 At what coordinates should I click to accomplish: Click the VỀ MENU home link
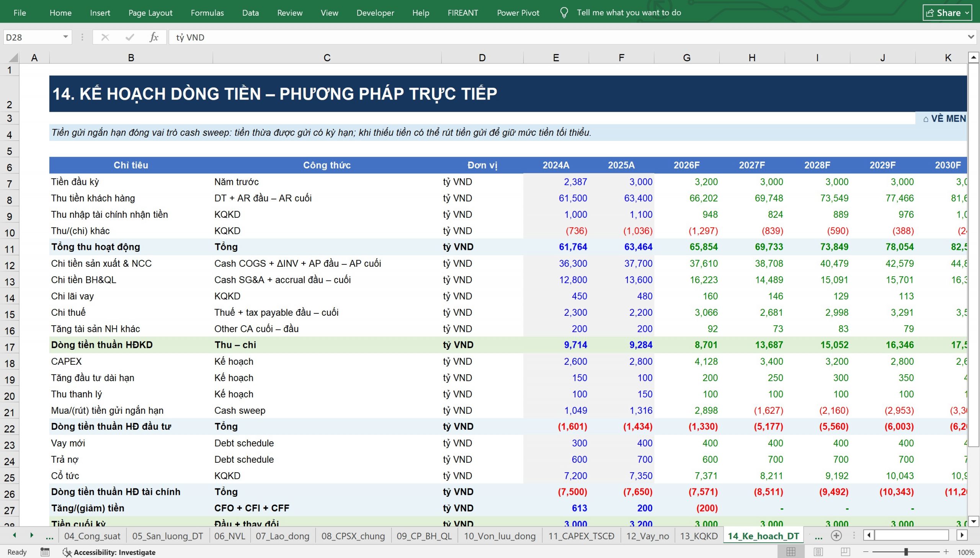(x=944, y=118)
